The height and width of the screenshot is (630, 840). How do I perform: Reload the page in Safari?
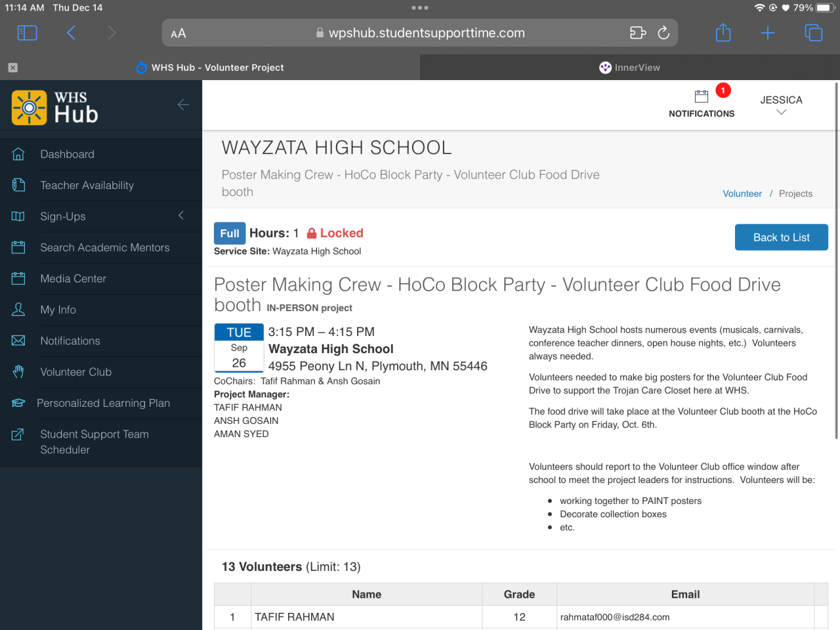tap(663, 33)
